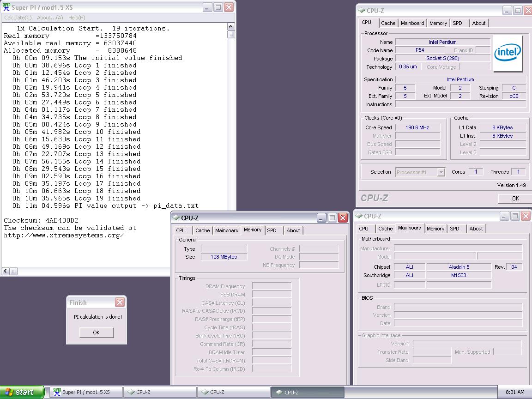
Task: Close the Finish dialog
Action: point(120,302)
